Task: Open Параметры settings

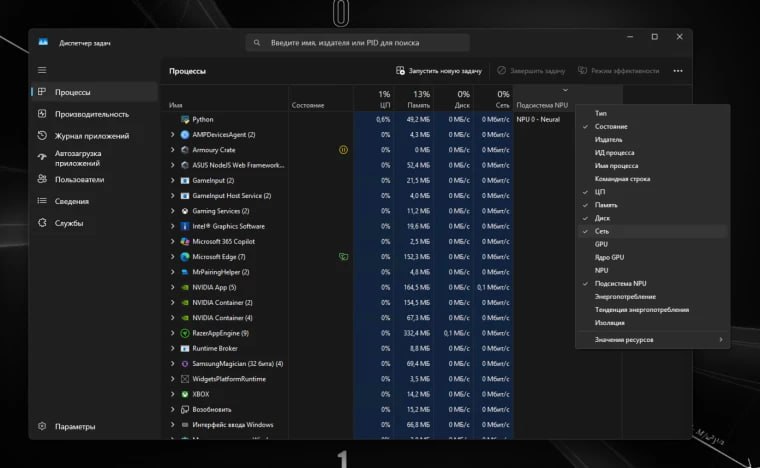Action: (94, 426)
